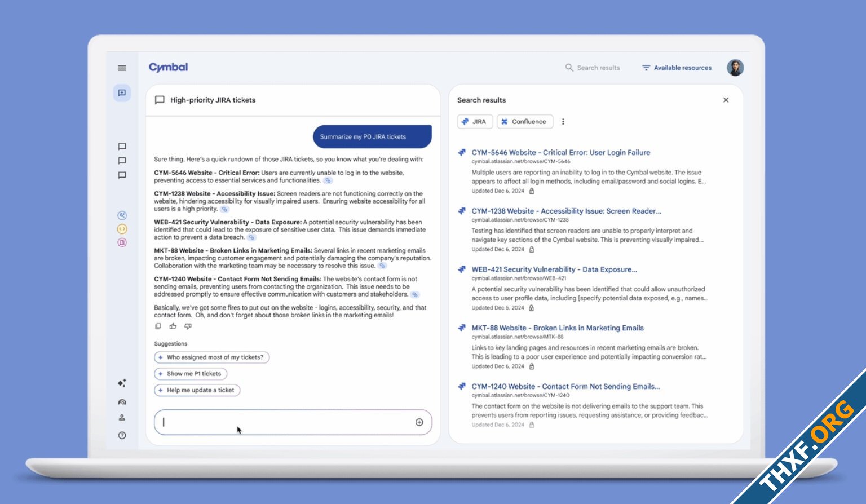The width and height of the screenshot is (866, 504).
Task: Open the citation link after CYM-5646 summary
Action: coord(328,180)
